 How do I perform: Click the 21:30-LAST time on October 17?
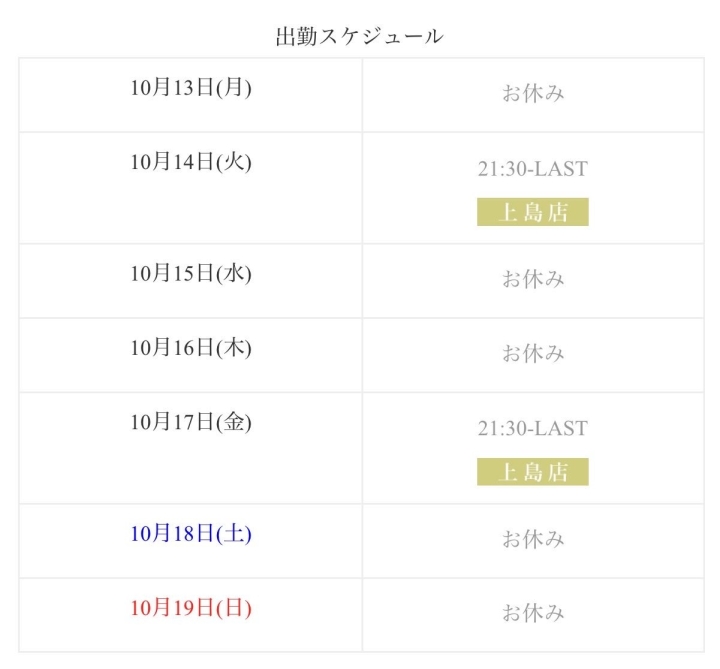tap(533, 428)
